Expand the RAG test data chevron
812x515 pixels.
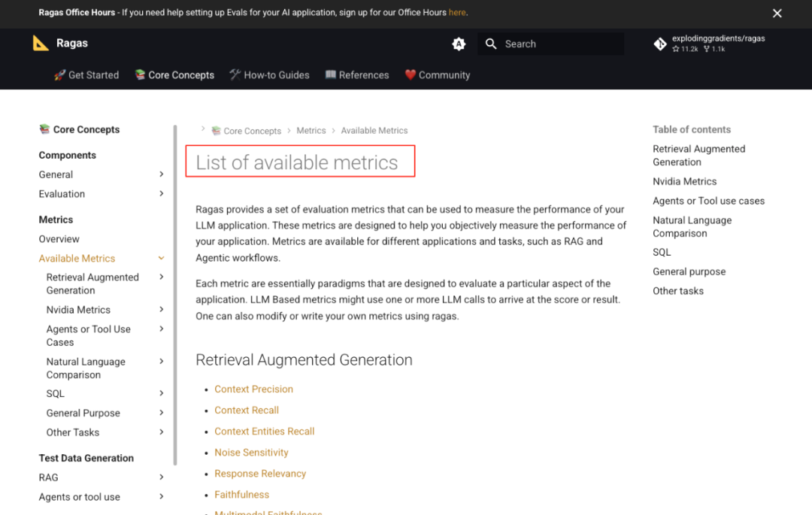[x=162, y=477]
